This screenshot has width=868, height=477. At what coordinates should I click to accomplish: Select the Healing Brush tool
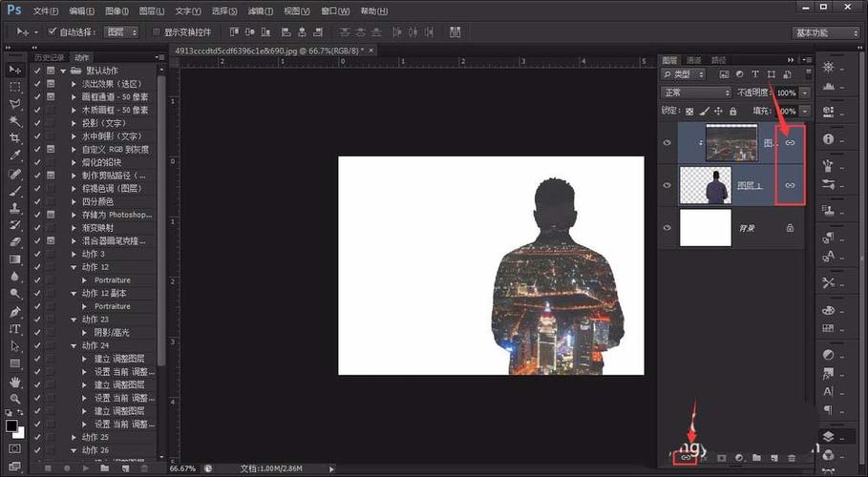click(x=15, y=174)
